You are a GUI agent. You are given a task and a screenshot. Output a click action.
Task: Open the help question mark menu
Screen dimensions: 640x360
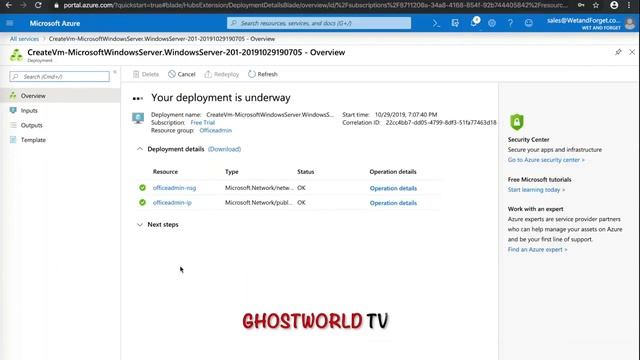[x=510, y=23]
